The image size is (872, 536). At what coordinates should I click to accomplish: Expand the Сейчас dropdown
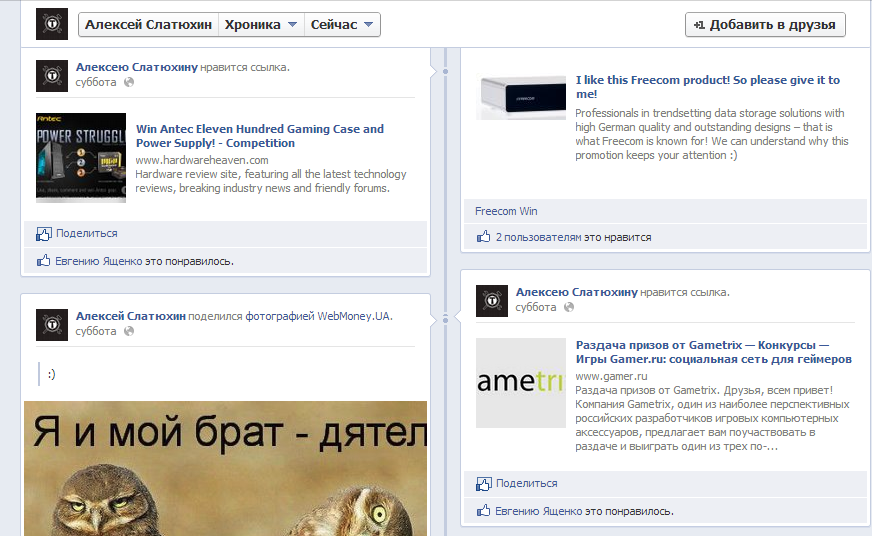click(x=342, y=24)
